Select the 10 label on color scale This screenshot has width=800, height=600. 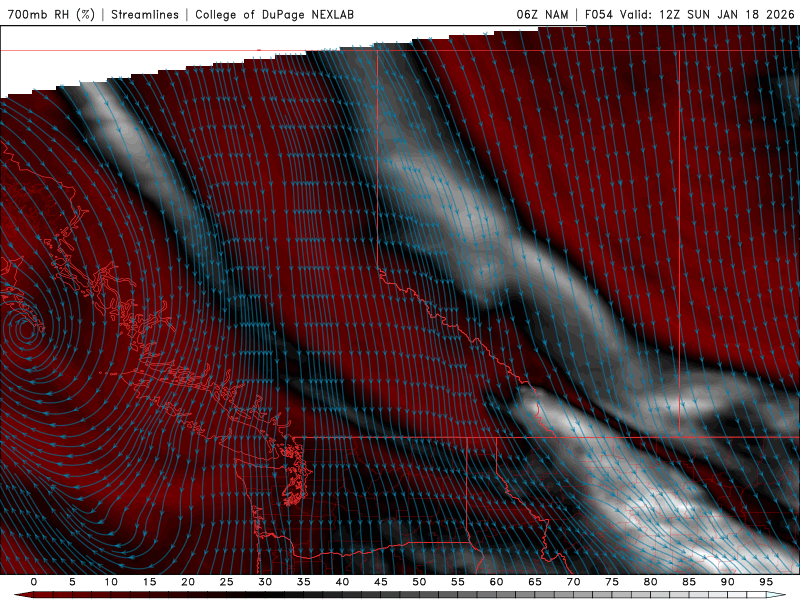click(x=111, y=582)
